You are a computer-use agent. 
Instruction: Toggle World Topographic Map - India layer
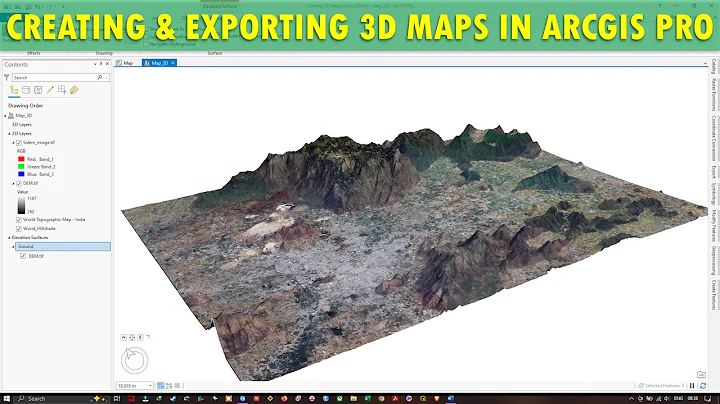click(19, 220)
